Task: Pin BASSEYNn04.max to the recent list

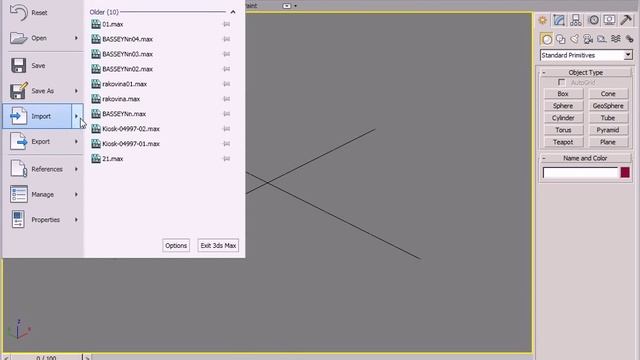Action: pos(227,39)
